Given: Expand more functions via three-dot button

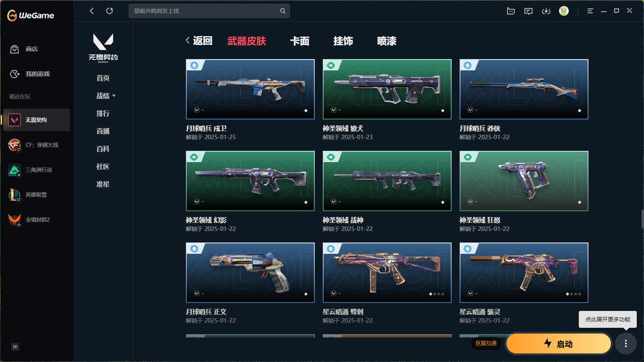Looking at the screenshot, I should [626, 343].
